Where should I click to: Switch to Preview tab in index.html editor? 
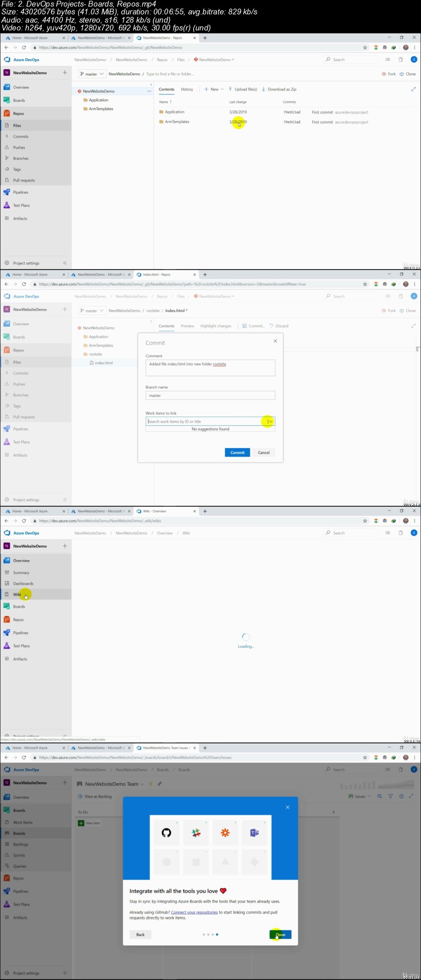click(x=187, y=326)
